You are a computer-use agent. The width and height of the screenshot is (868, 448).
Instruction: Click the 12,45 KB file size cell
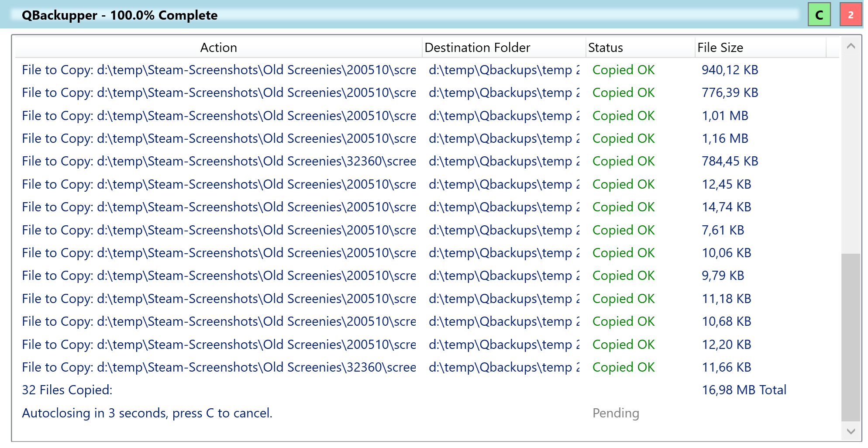(727, 184)
